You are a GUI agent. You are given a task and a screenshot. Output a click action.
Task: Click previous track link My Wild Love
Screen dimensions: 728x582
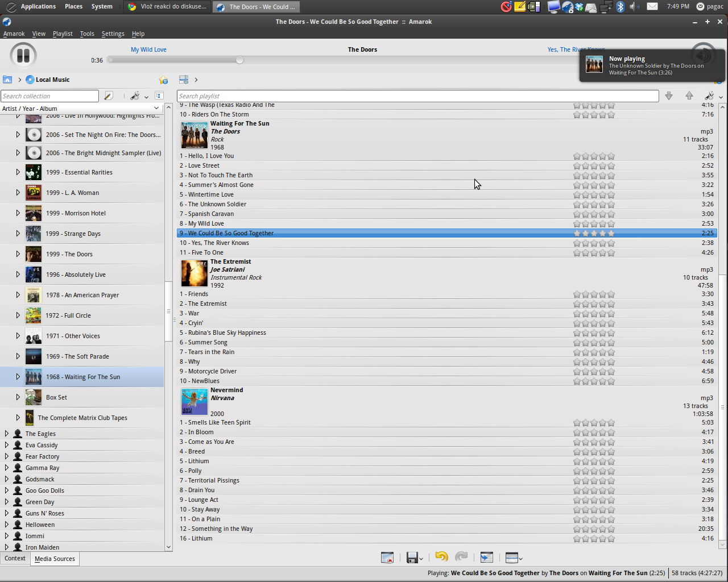[x=148, y=49]
